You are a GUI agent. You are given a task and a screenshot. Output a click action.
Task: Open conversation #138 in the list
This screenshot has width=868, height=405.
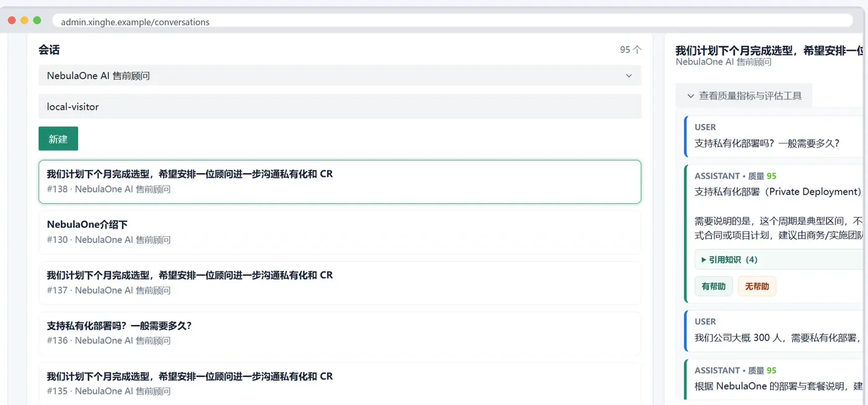pos(340,182)
